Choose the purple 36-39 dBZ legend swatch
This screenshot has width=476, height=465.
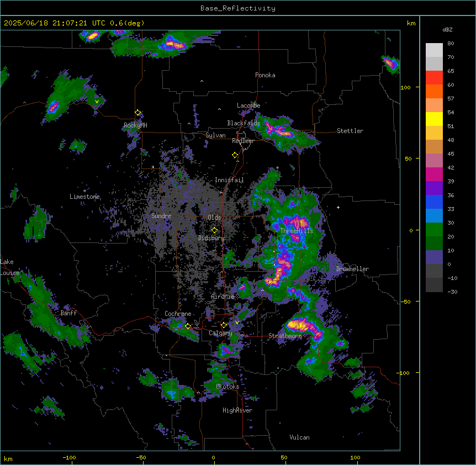pos(434,188)
